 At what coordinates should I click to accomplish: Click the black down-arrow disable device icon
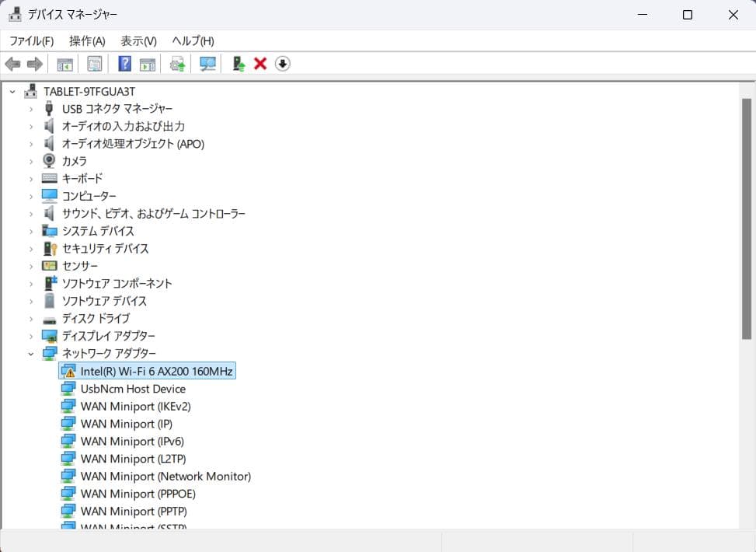pyautogui.click(x=283, y=64)
